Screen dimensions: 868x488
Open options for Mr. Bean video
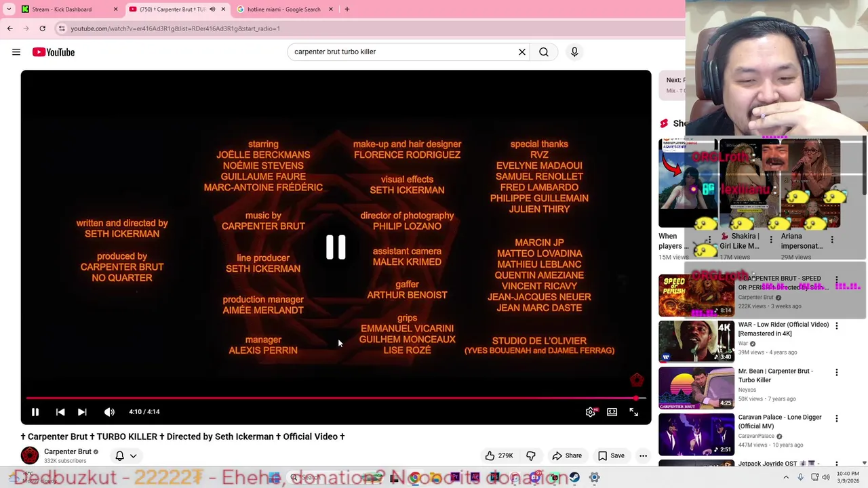click(x=837, y=373)
